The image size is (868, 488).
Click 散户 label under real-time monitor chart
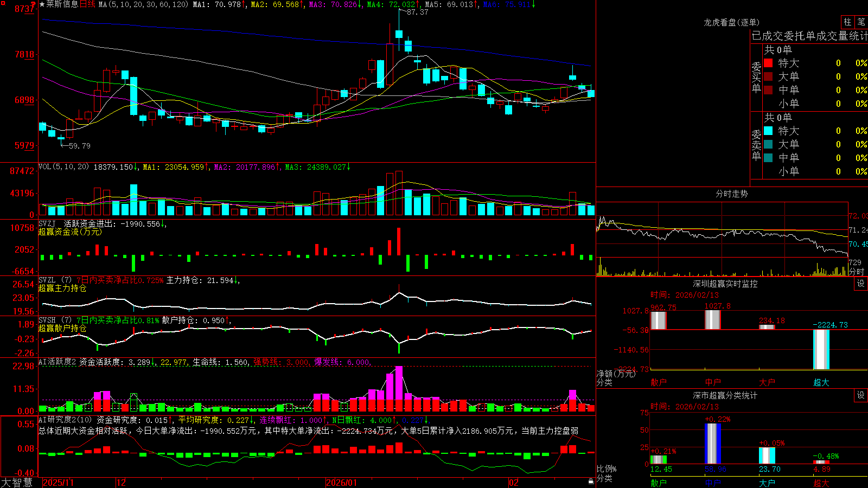659,382
